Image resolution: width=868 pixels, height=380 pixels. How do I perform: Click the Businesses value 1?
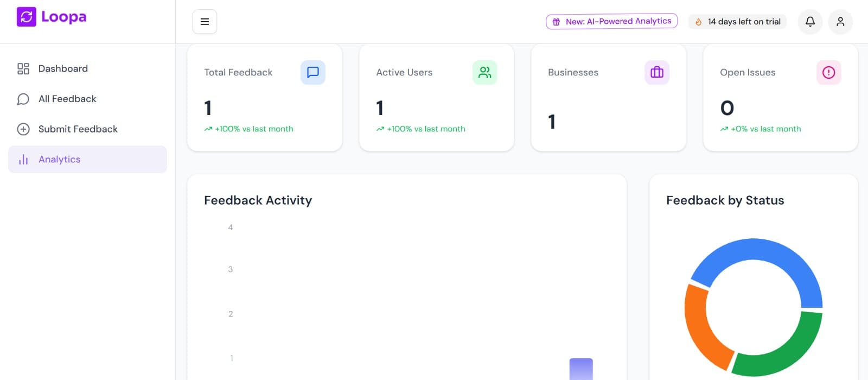point(552,122)
